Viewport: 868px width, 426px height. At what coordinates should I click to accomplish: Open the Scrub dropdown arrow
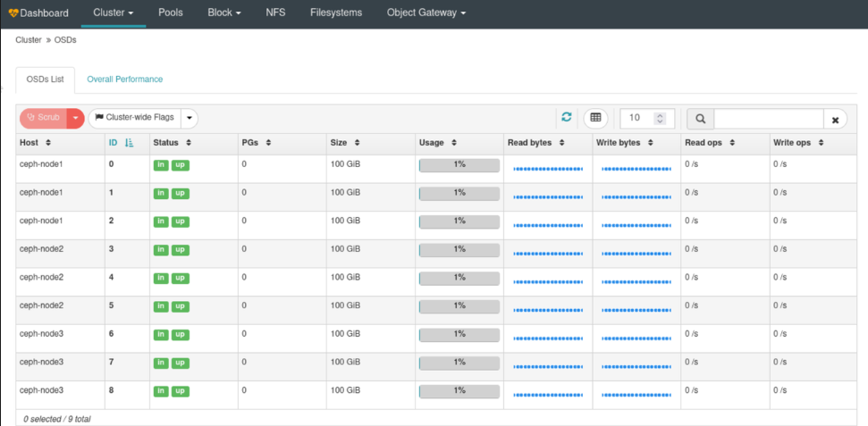[75, 118]
